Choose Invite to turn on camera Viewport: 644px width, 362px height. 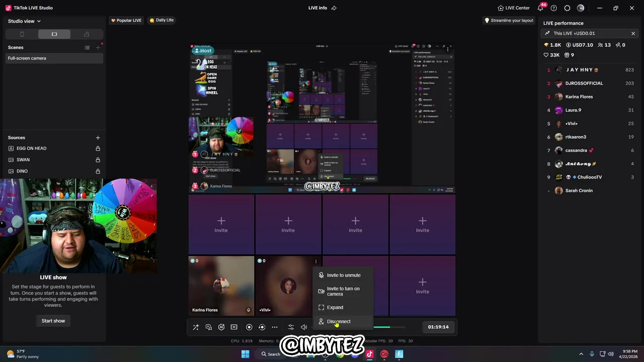tap(343, 292)
